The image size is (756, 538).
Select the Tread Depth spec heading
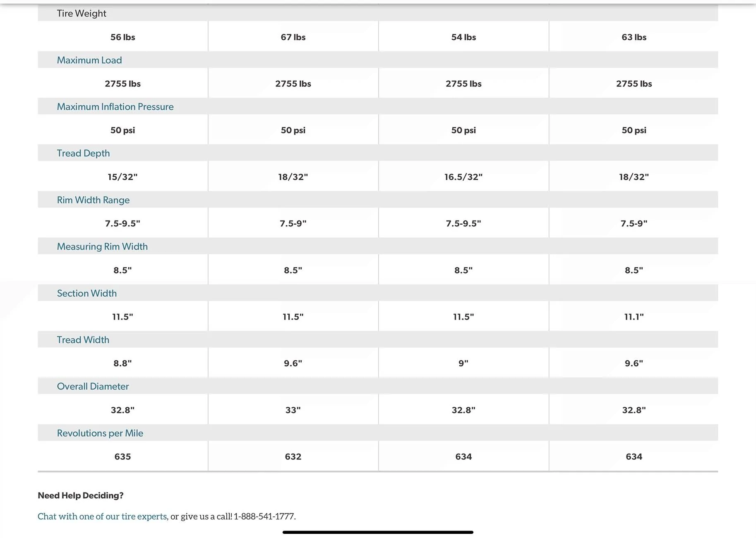[83, 153]
